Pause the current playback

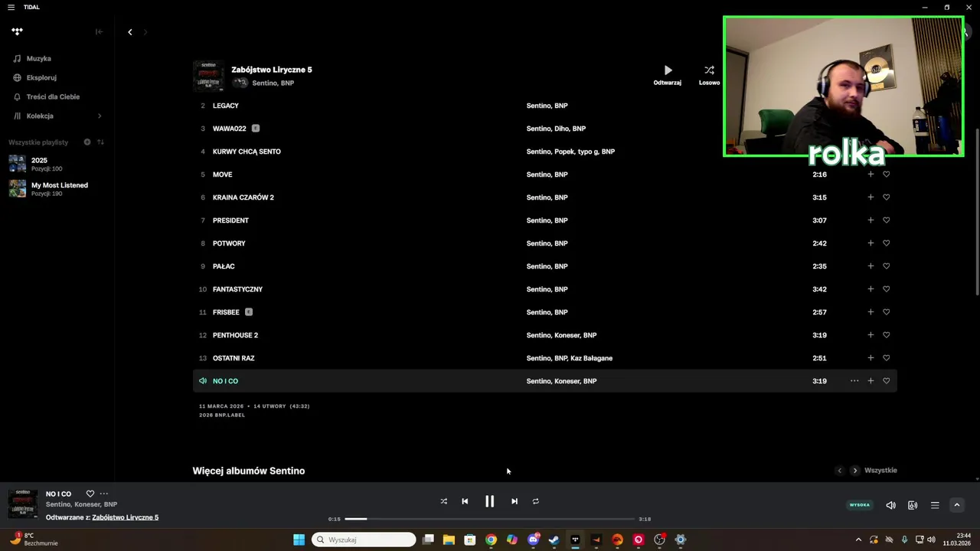coord(489,501)
